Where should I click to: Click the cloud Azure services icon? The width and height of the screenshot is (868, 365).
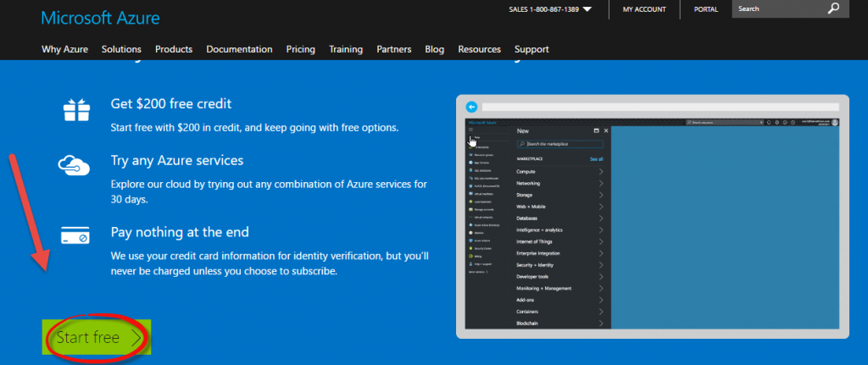(74, 165)
